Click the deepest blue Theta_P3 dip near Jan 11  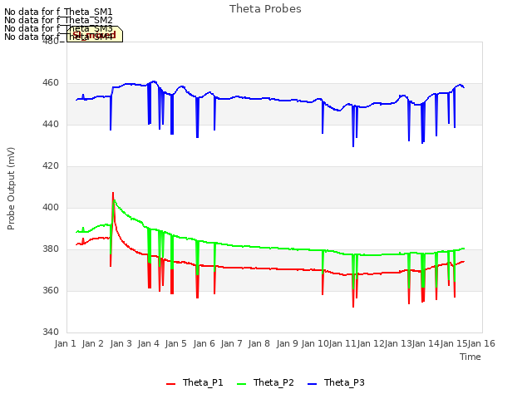point(353,146)
